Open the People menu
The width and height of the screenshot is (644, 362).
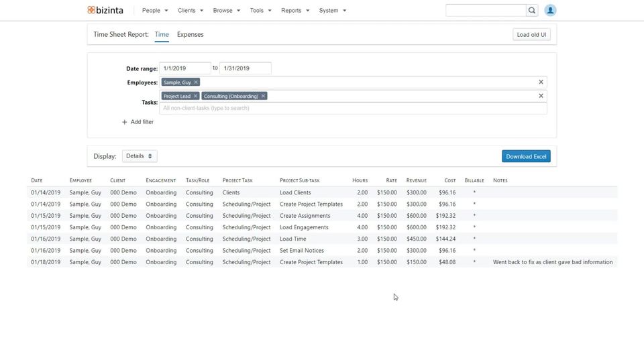pyautogui.click(x=155, y=10)
